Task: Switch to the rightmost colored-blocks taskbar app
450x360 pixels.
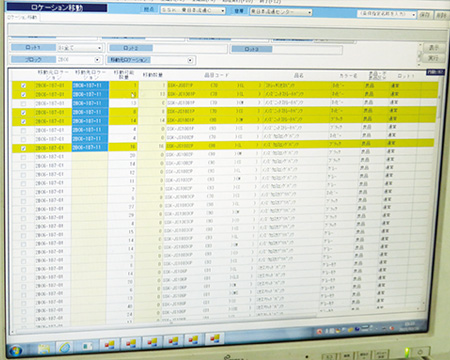Action: (215, 339)
